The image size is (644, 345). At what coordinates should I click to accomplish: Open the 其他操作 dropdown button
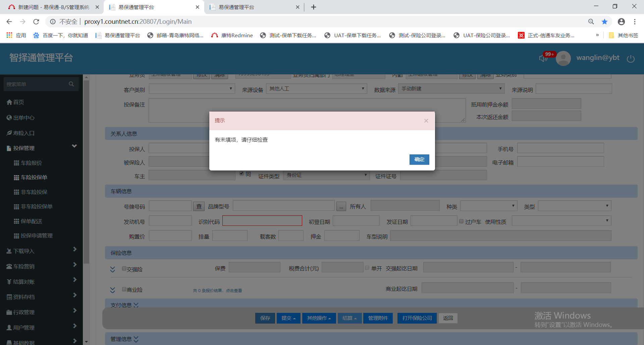(319, 318)
